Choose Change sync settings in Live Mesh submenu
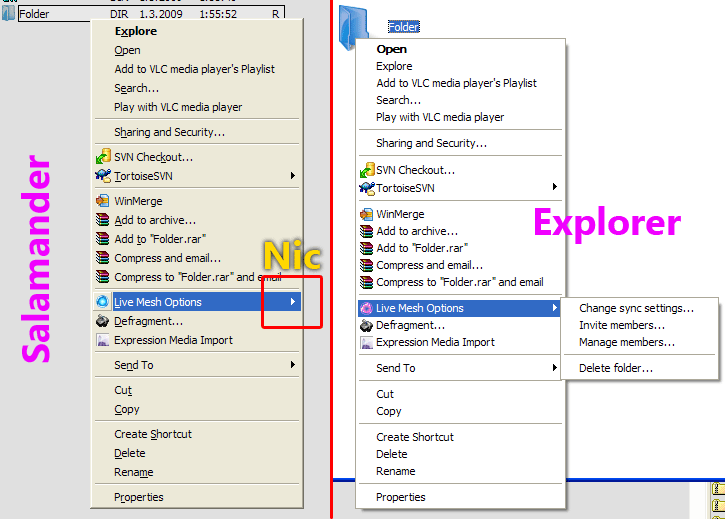725x519 pixels. (635, 308)
